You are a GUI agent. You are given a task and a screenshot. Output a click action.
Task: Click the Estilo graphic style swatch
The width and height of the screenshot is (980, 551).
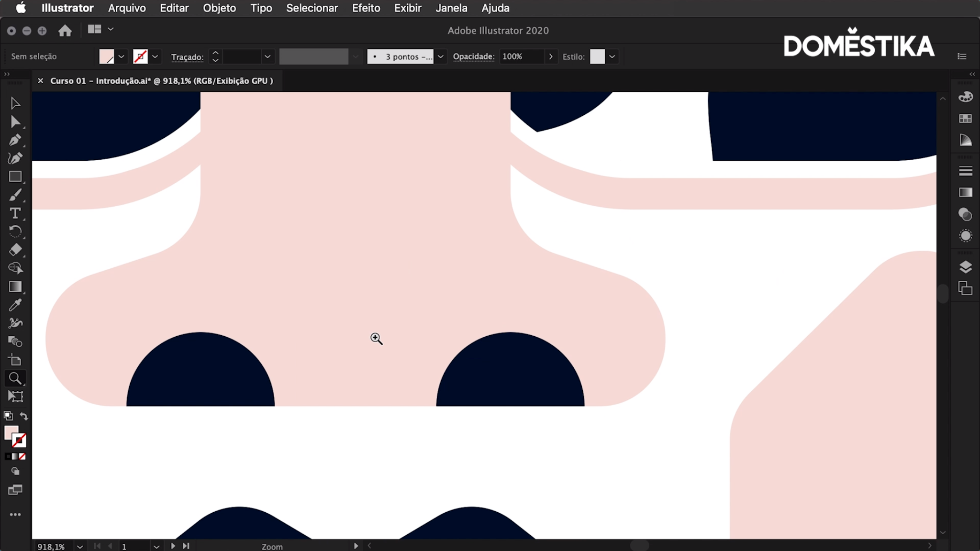pyautogui.click(x=597, y=56)
